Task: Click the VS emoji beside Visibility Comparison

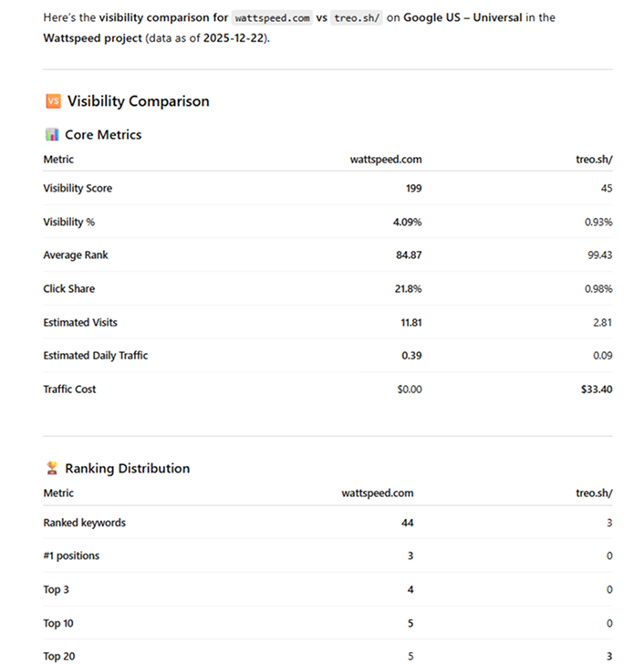Action: [52, 101]
